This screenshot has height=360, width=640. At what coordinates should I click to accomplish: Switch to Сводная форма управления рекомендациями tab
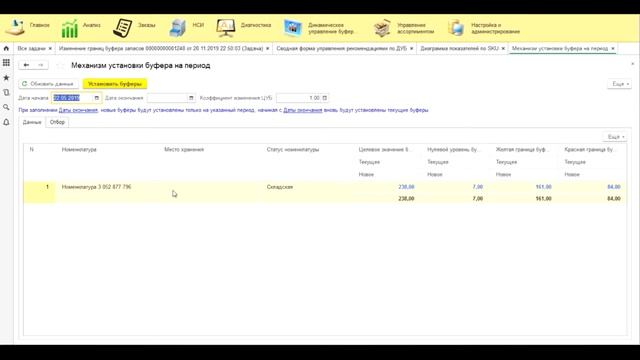pyautogui.click(x=342, y=49)
